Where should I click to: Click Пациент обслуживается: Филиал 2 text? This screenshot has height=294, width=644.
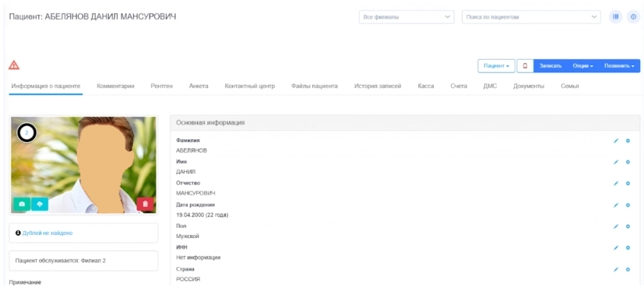[61, 261]
